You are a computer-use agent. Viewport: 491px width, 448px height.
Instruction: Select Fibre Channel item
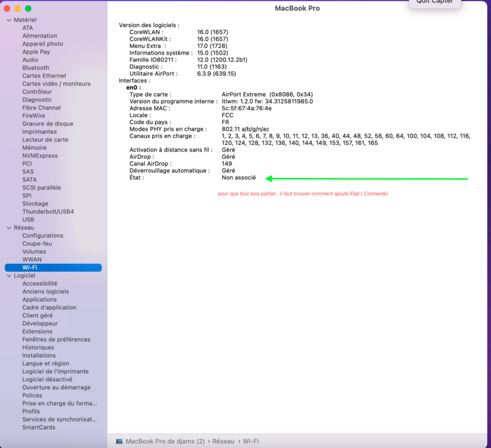coord(41,107)
